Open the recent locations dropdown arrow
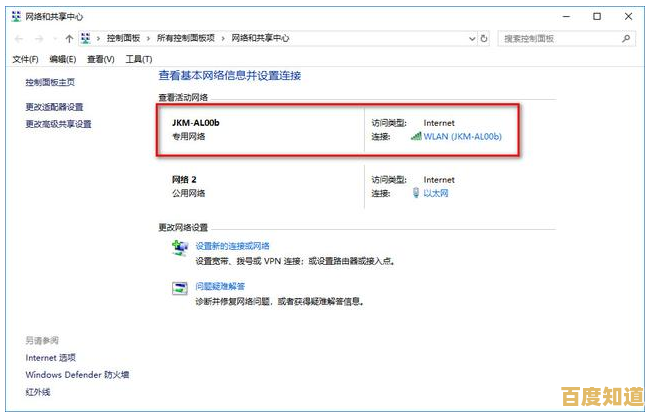This screenshot has height=415, width=649. pos(55,39)
